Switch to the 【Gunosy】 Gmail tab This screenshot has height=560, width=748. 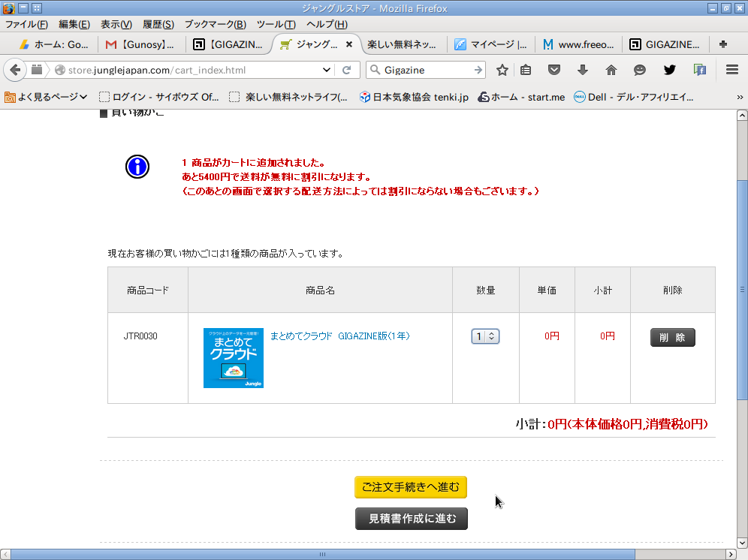pos(140,44)
